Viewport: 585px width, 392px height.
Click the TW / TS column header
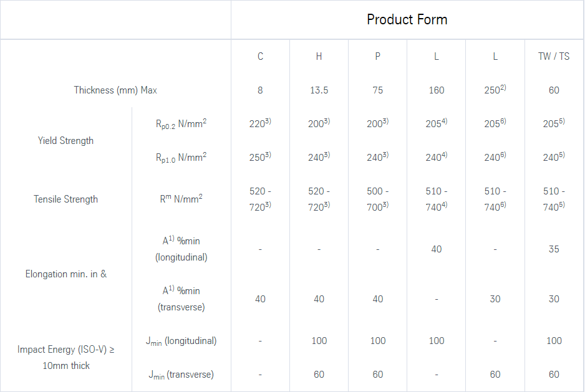pos(553,56)
